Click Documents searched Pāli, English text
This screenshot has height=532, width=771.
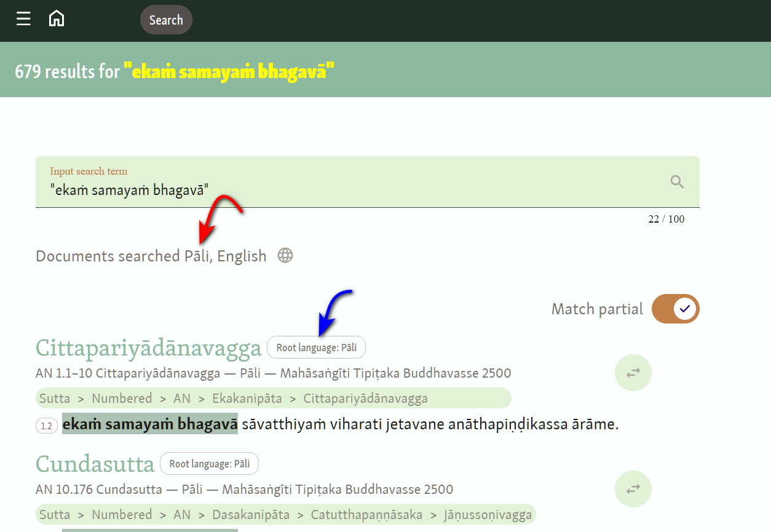pos(151,256)
